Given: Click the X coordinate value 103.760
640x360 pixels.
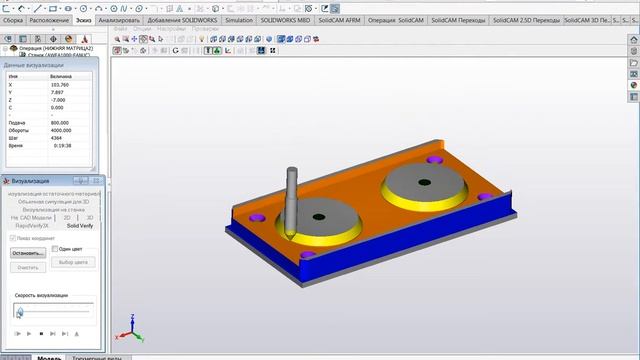Looking at the screenshot, I should [60, 85].
